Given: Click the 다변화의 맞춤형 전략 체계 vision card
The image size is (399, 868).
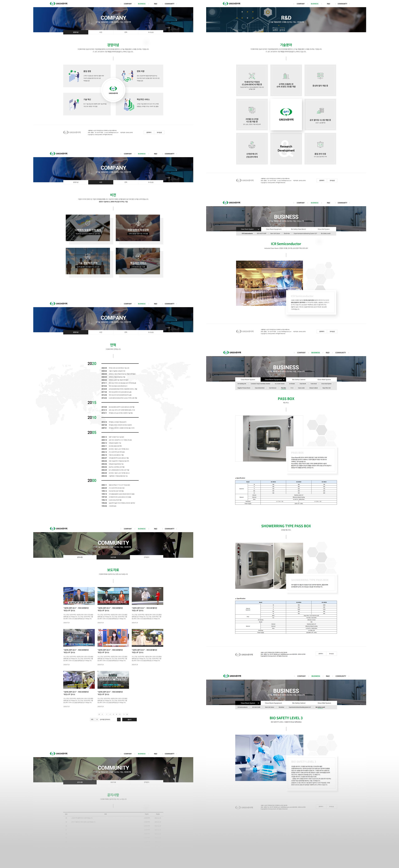Looking at the screenshot, I should pyautogui.click(x=88, y=228).
